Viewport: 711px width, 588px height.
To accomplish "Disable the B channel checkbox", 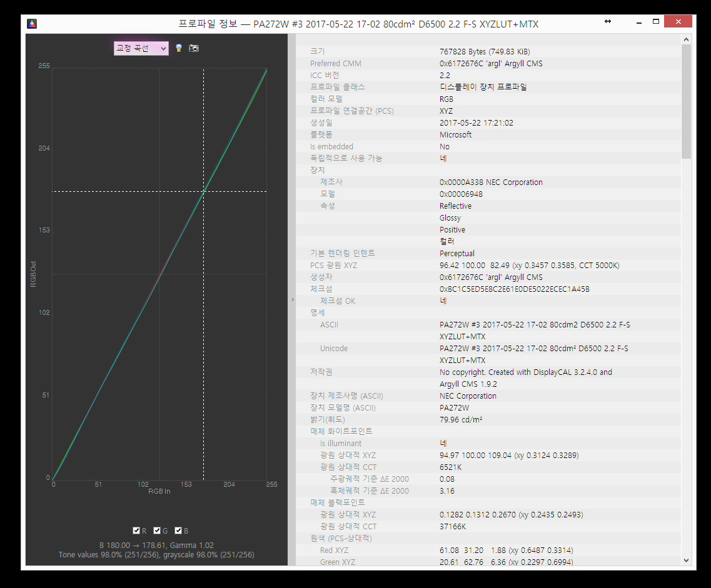I will tap(178, 531).
